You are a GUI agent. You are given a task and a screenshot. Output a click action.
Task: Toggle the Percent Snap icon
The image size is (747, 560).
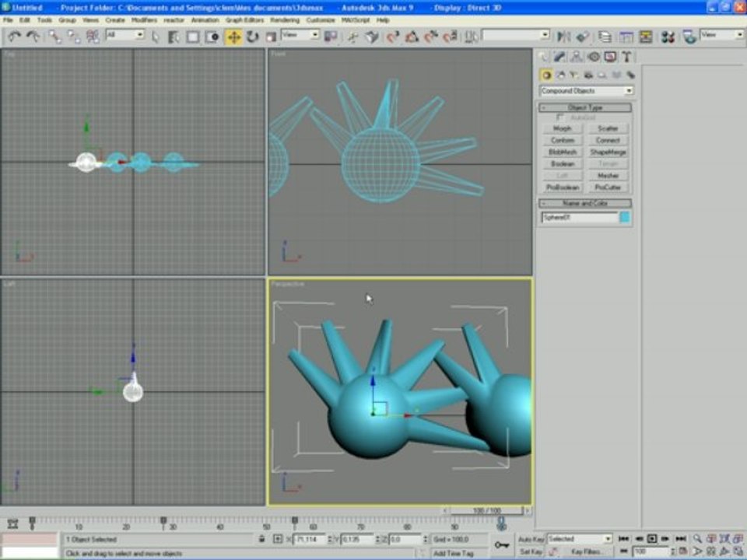[430, 37]
